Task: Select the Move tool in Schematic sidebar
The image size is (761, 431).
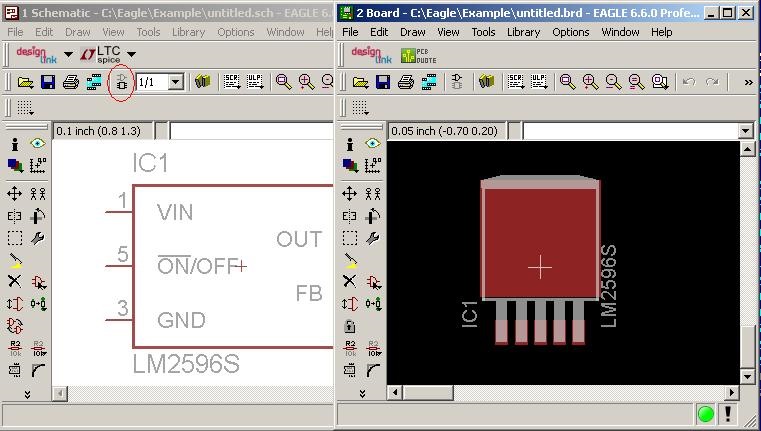Action: pyautogui.click(x=15, y=194)
